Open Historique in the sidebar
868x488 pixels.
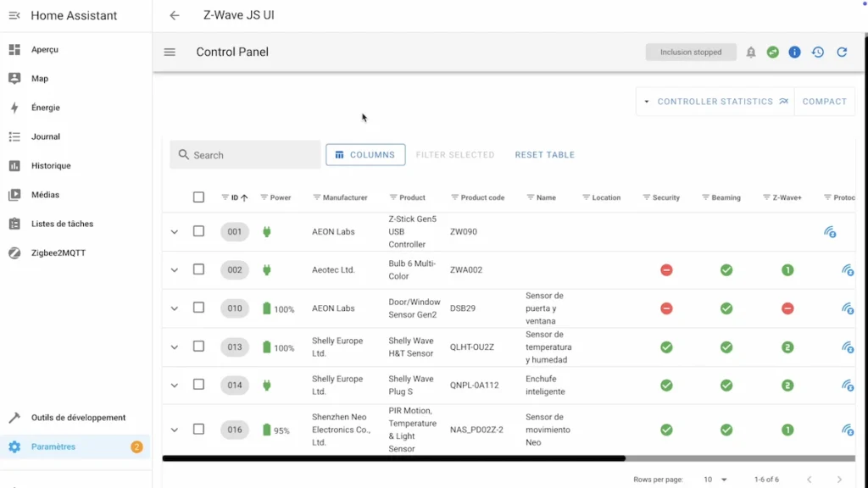click(x=75, y=166)
